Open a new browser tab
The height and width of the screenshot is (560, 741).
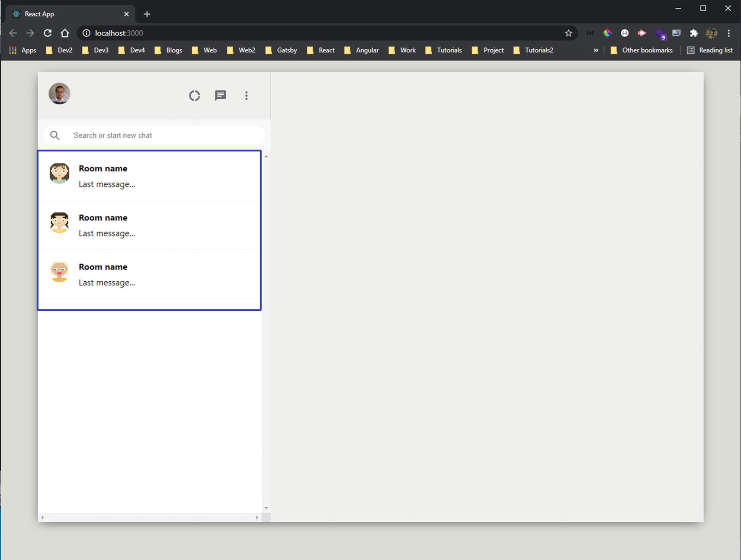pos(147,14)
